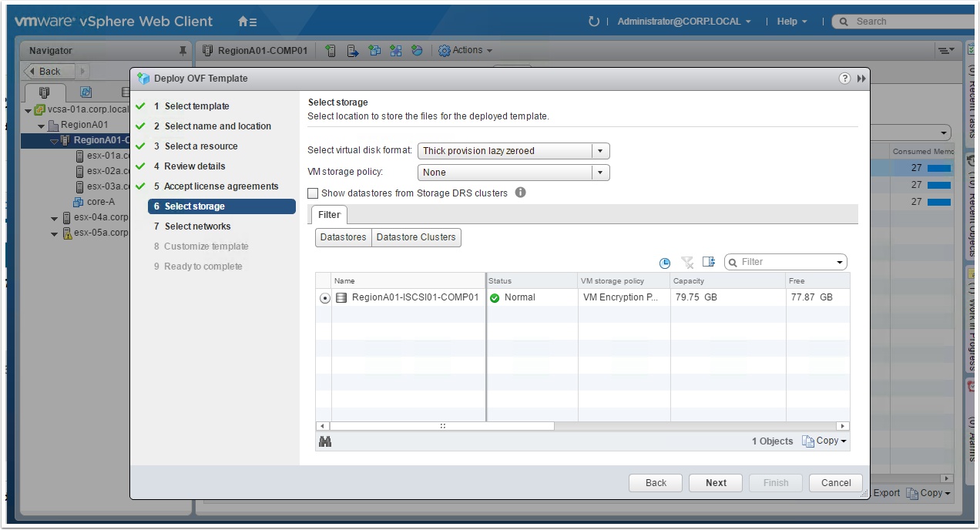Click the clear filter funnel icon
This screenshot has height=530, width=980.
point(687,263)
